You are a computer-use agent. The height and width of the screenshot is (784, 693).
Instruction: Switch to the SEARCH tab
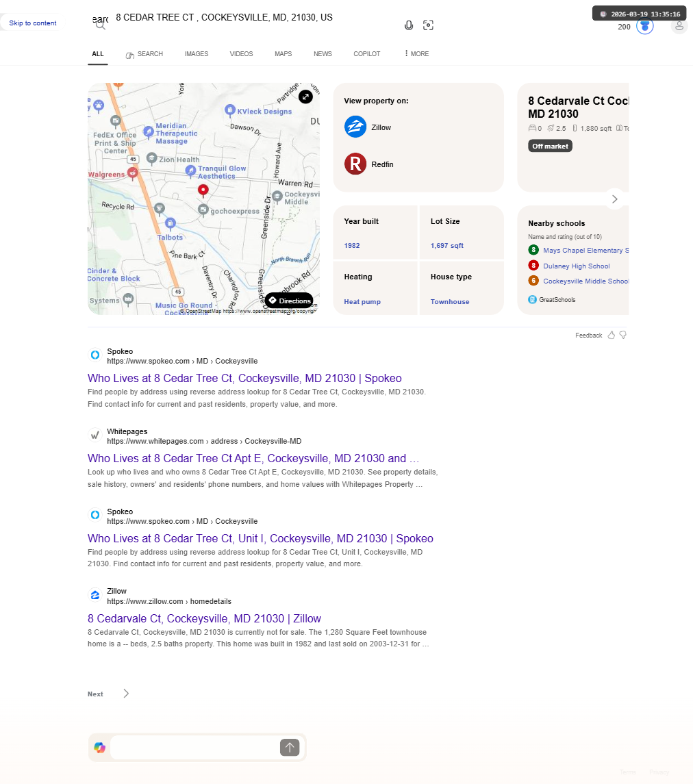(144, 53)
